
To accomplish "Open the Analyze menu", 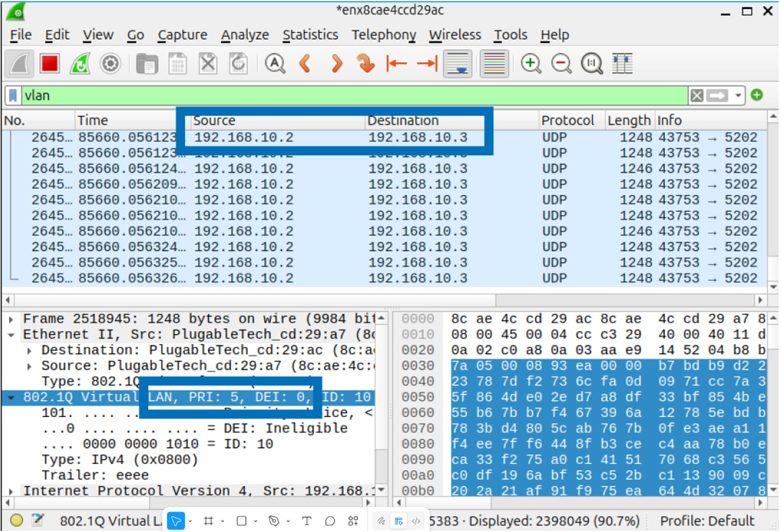I will 245,35.
